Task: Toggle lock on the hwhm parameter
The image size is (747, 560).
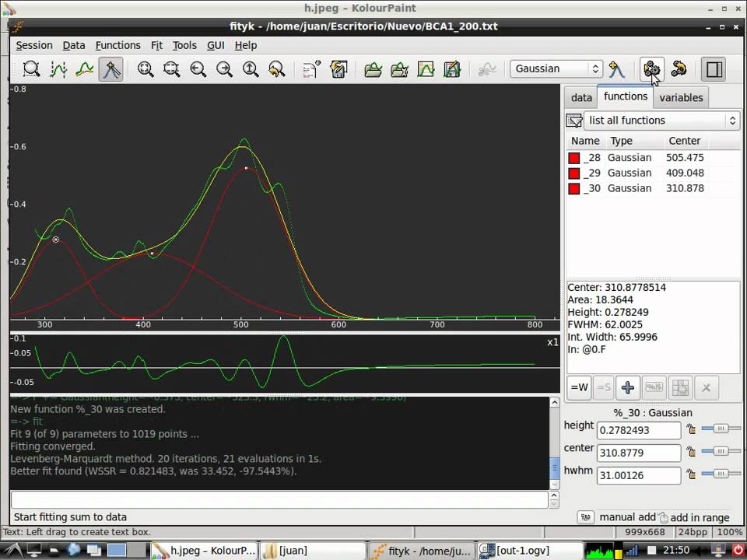Action: point(691,474)
